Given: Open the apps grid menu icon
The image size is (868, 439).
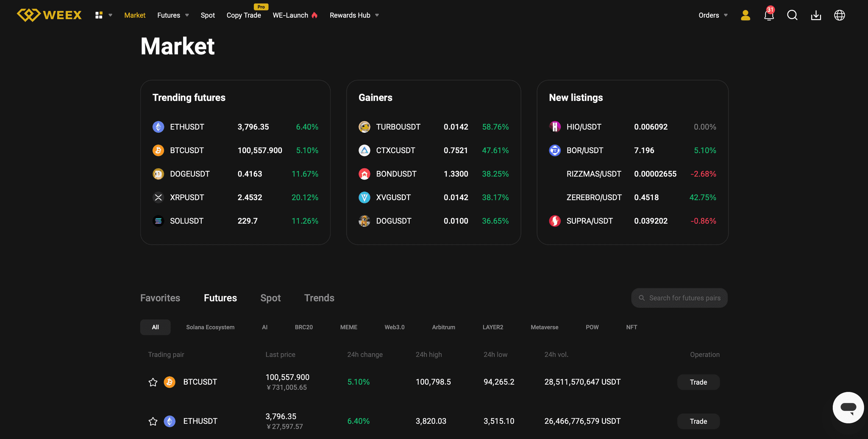Looking at the screenshot, I should click(99, 15).
